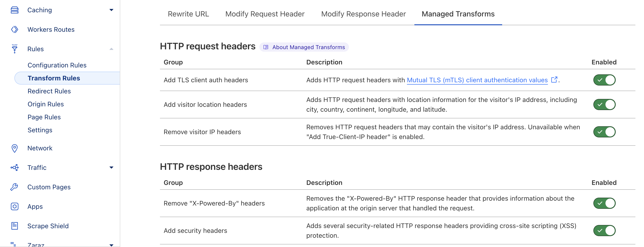Viewport: 644px width, 247px height.
Task: Follow the Mutual TLS client authentication values link
Action: coord(477,80)
